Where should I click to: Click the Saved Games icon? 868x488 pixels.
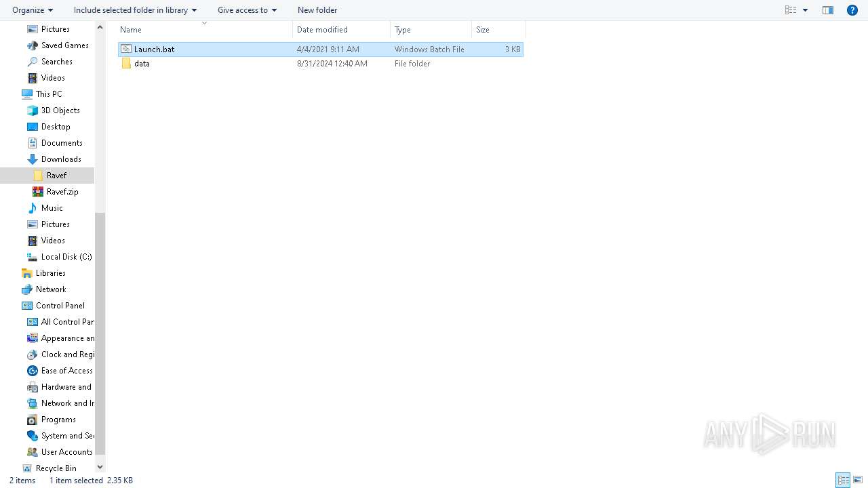click(32, 45)
